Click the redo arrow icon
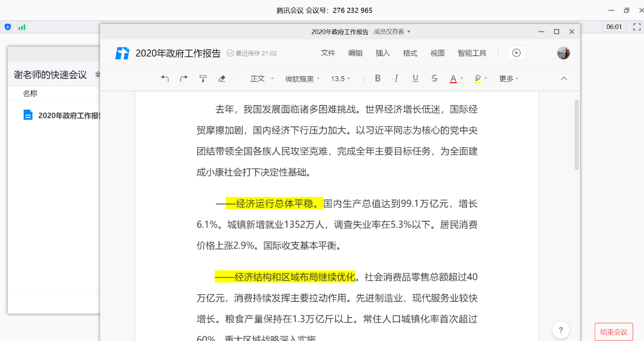 coord(184,79)
